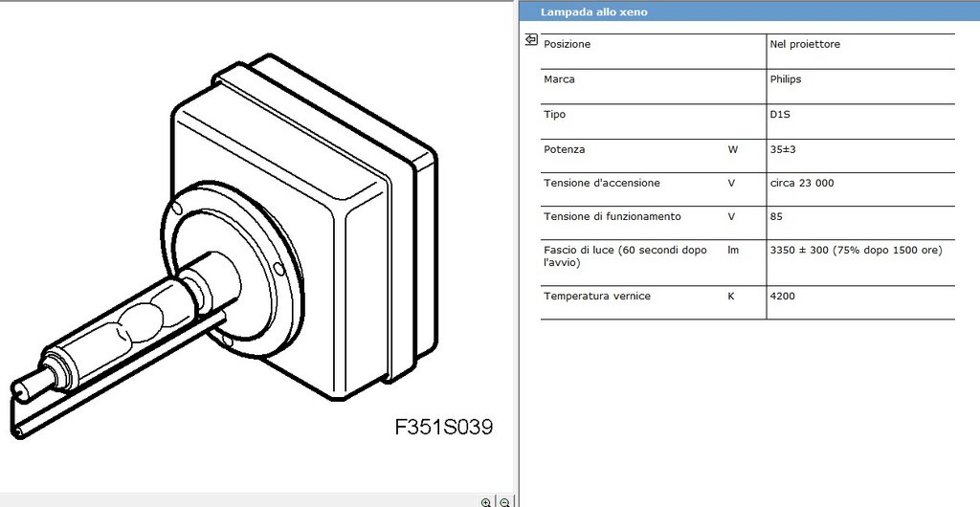This screenshot has width=980, height=507.
Task: Select the 'Lampada allo xeno' header
Action: pos(593,11)
